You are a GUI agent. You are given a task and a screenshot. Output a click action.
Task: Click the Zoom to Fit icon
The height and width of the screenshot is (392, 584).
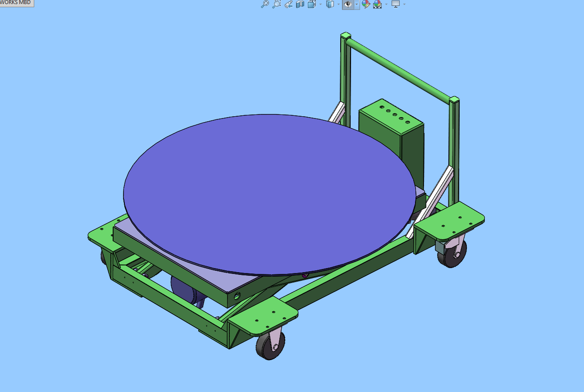[265, 5]
